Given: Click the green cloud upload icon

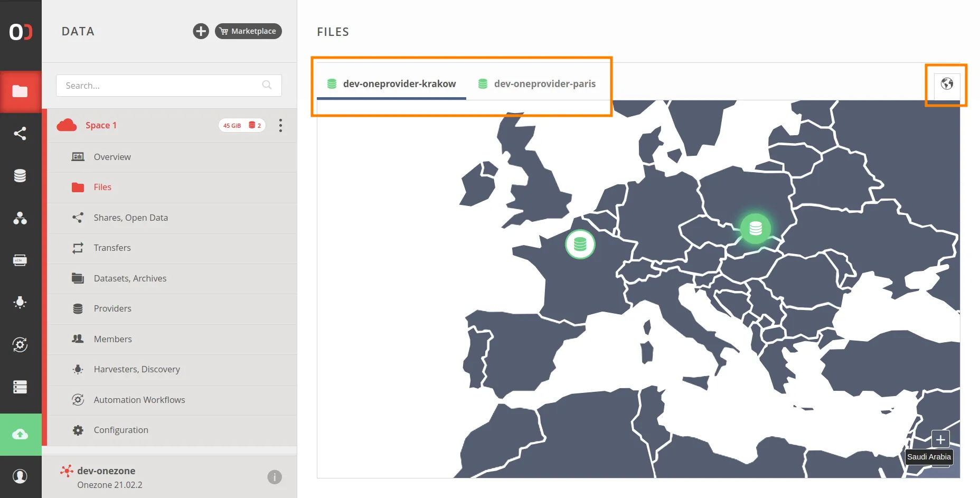Looking at the screenshot, I should (x=20, y=434).
